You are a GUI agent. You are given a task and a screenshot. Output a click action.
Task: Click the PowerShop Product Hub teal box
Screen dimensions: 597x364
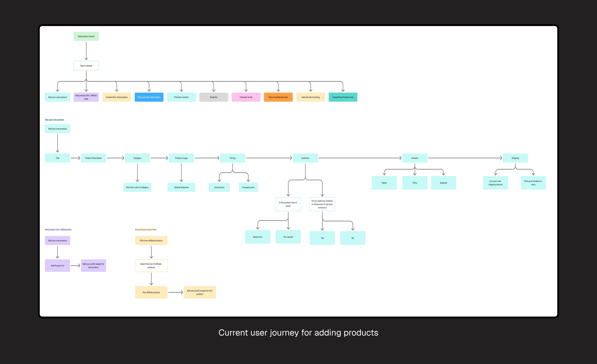[x=343, y=97]
